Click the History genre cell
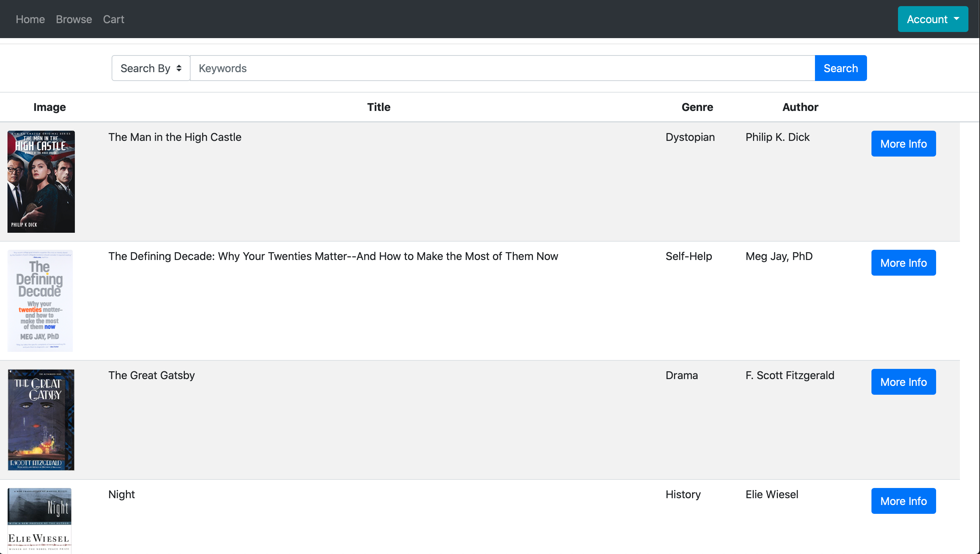980x554 pixels. point(683,494)
